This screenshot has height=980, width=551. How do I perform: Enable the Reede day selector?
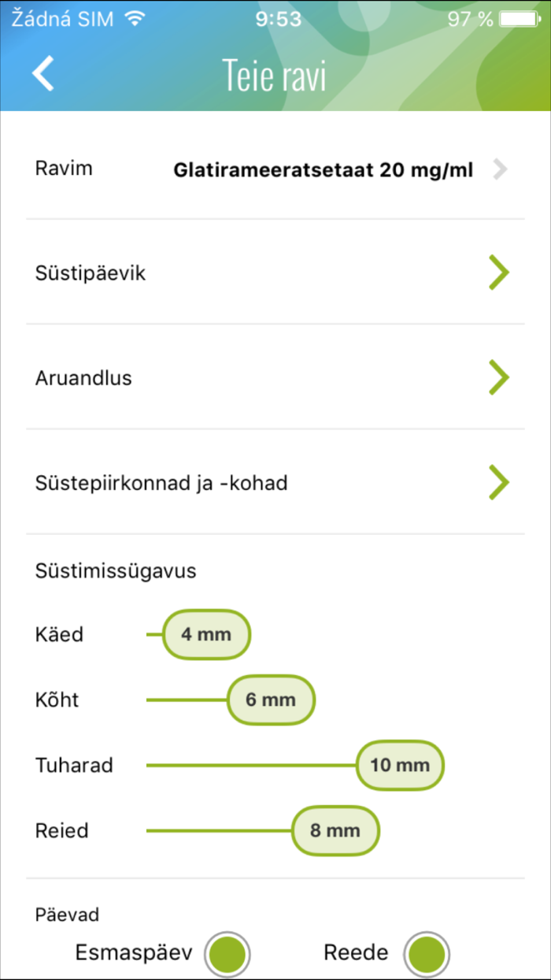click(x=427, y=953)
